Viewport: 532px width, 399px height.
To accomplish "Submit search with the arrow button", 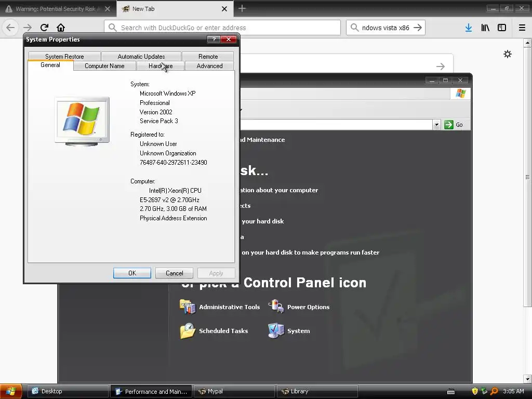I will click(x=418, y=28).
